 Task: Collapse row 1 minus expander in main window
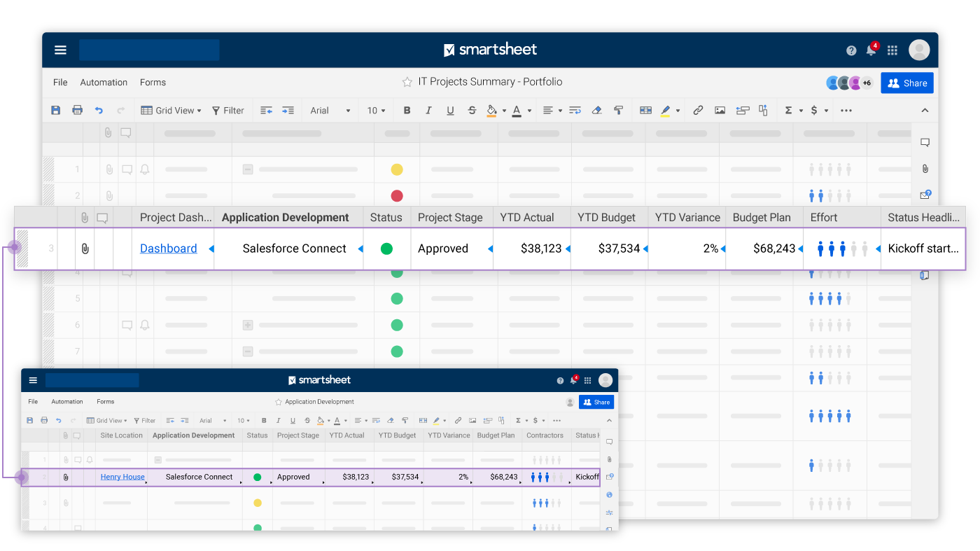[x=247, y=169]
